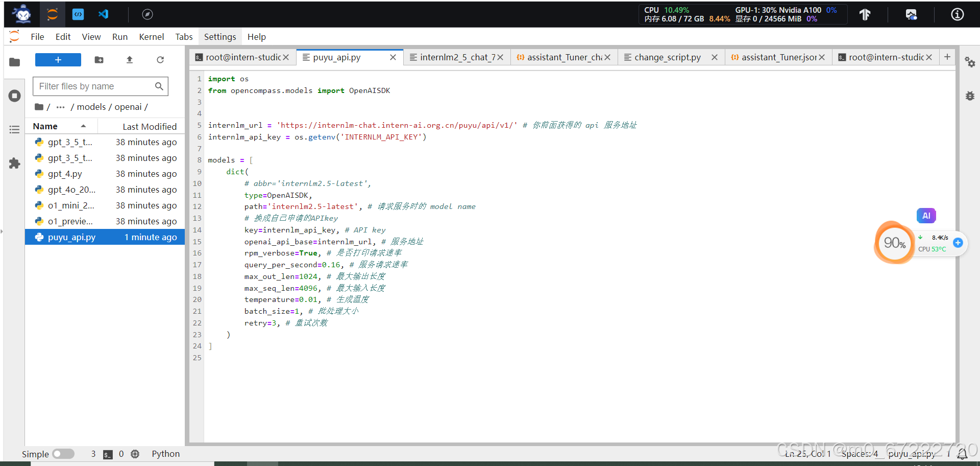
Task: Open the file browser sidebar panel
Action: click(x=14, y=62)
